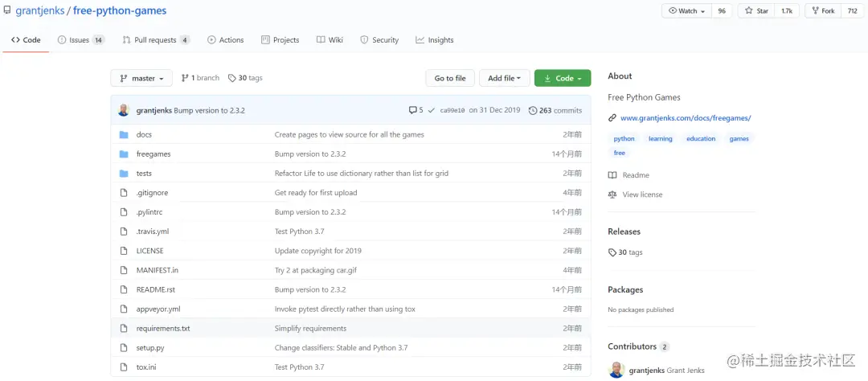Image resolution: width=868 pixels, height=381 pixels.
Task: Open commit message 'Simplify requirements'
Action: (x=310, y=329)
